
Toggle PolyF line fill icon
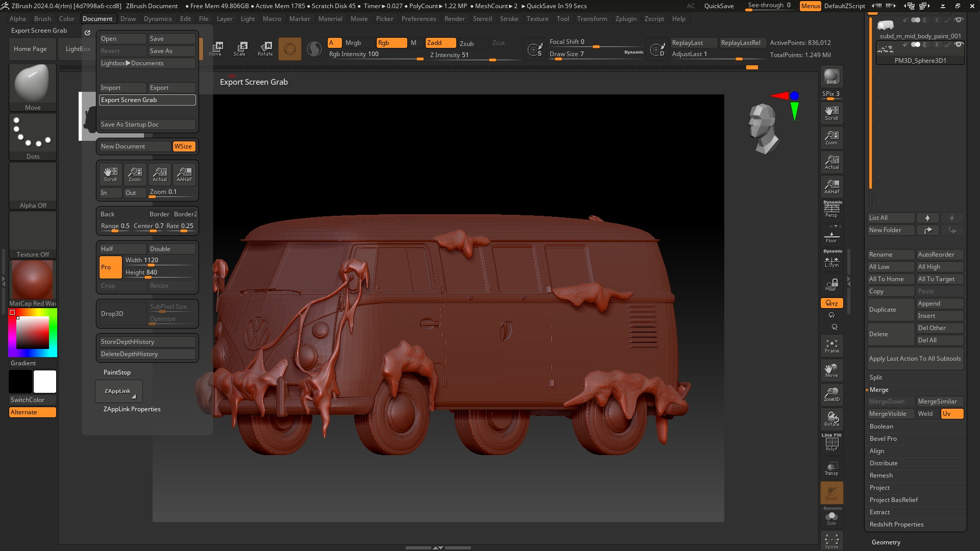point(831,443)
